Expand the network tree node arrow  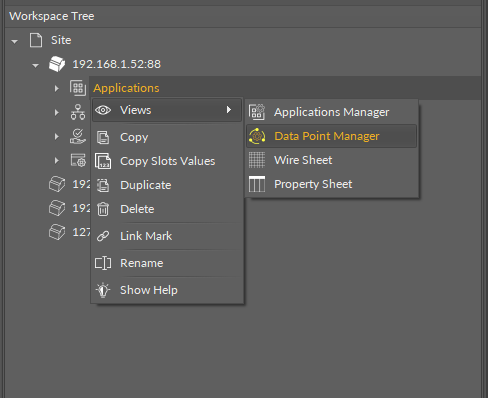click(x=57, y=112)
